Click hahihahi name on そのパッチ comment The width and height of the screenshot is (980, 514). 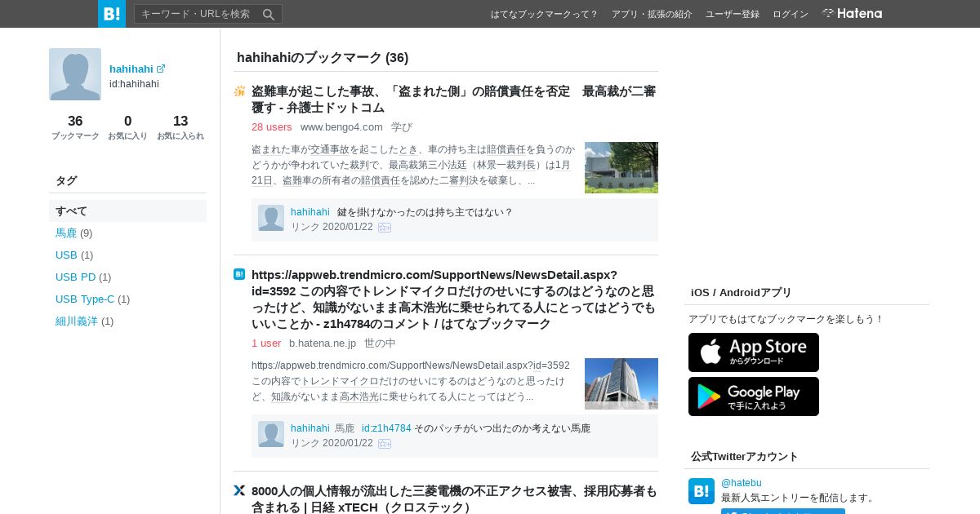point(310,428)
